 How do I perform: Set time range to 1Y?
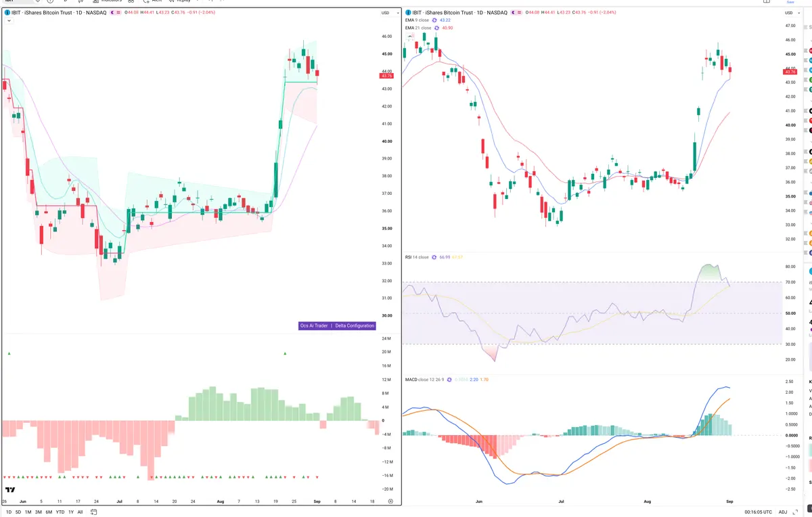71,512
